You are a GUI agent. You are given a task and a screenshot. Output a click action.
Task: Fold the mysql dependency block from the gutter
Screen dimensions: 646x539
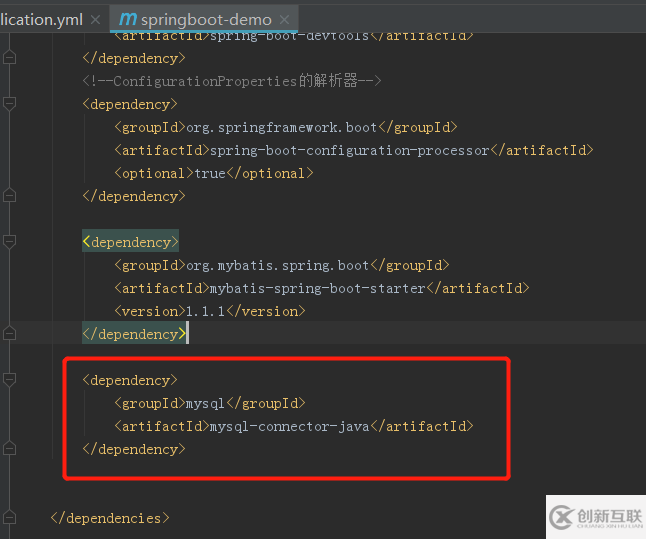pyautogui.click(x=10, y=380)
